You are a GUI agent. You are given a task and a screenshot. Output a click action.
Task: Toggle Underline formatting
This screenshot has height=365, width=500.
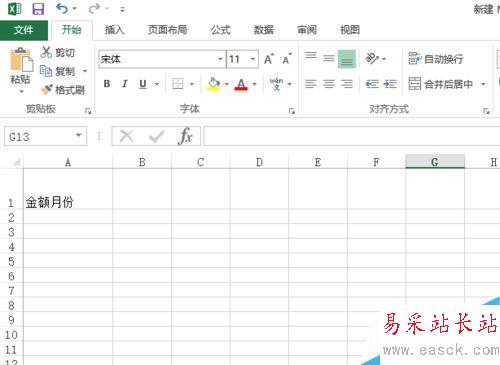(x=143, y=84)
